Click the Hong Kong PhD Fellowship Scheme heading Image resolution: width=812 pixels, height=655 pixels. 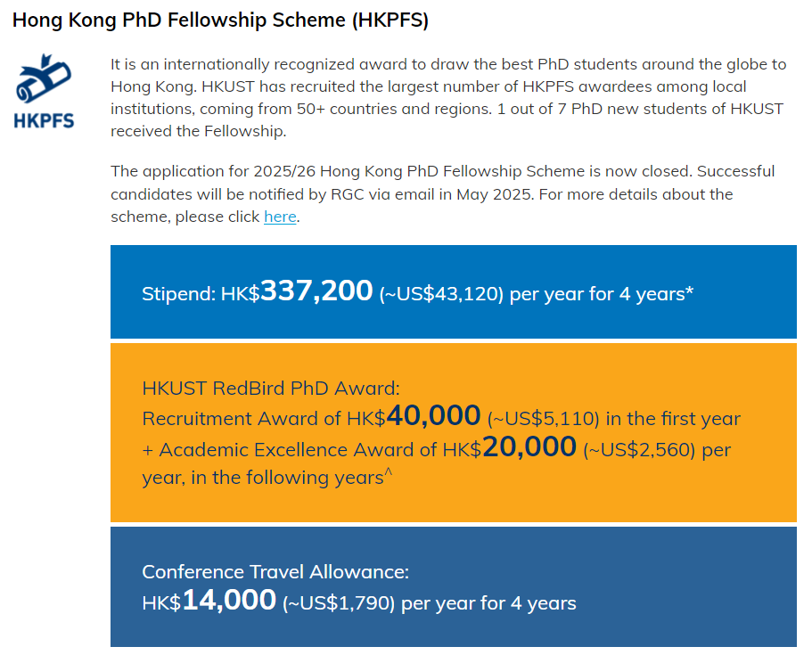(221, 20)
